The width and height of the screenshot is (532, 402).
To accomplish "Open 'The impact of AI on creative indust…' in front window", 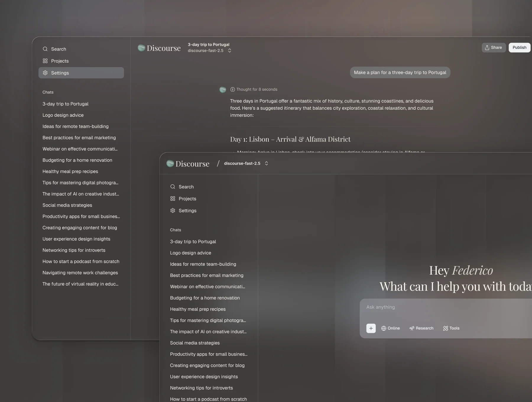I will pyautogui.click(x=208, y=332).
